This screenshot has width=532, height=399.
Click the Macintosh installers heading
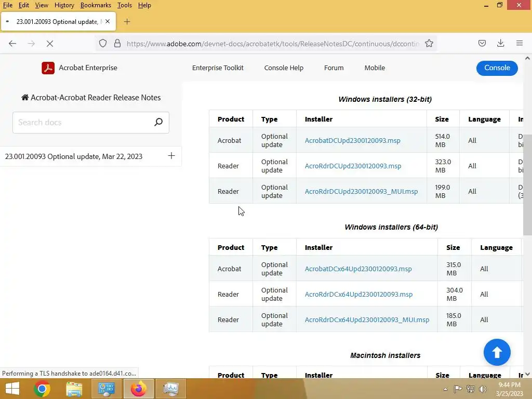(385, 355)
